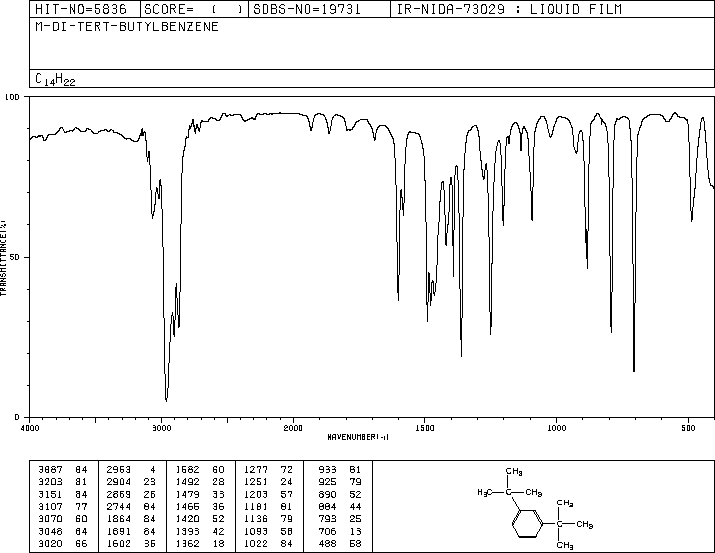Click the 1500 wavenumber axis label
Viewport: 715px width, 553px height.
[425, 428]
